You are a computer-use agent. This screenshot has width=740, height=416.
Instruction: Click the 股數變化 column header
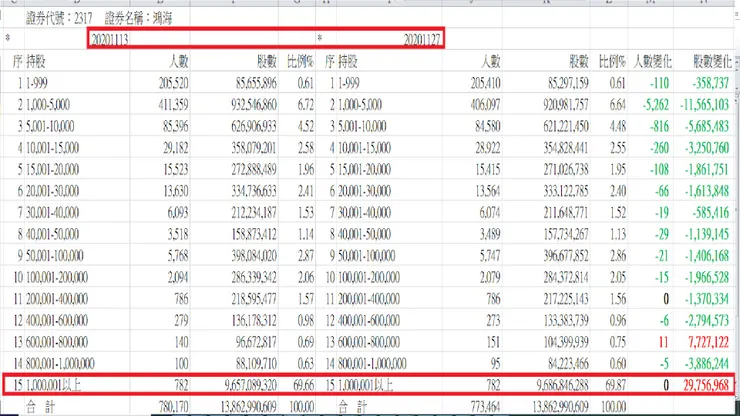tap(712, 61)
